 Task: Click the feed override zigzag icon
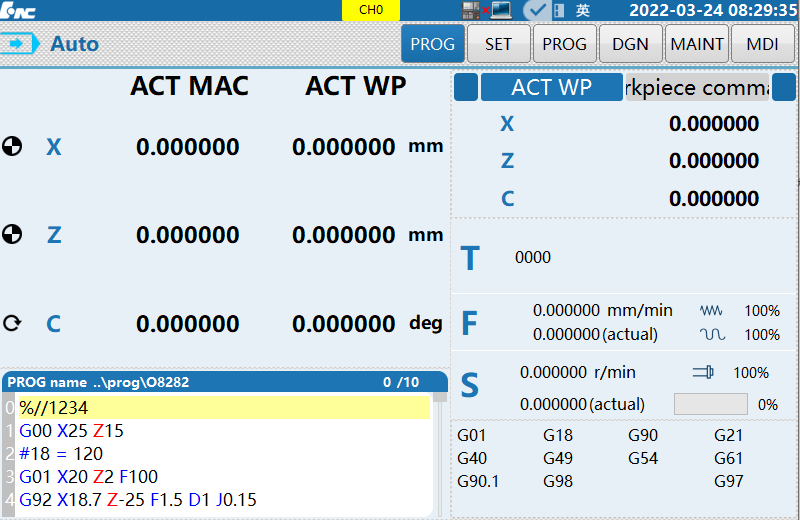711,311
